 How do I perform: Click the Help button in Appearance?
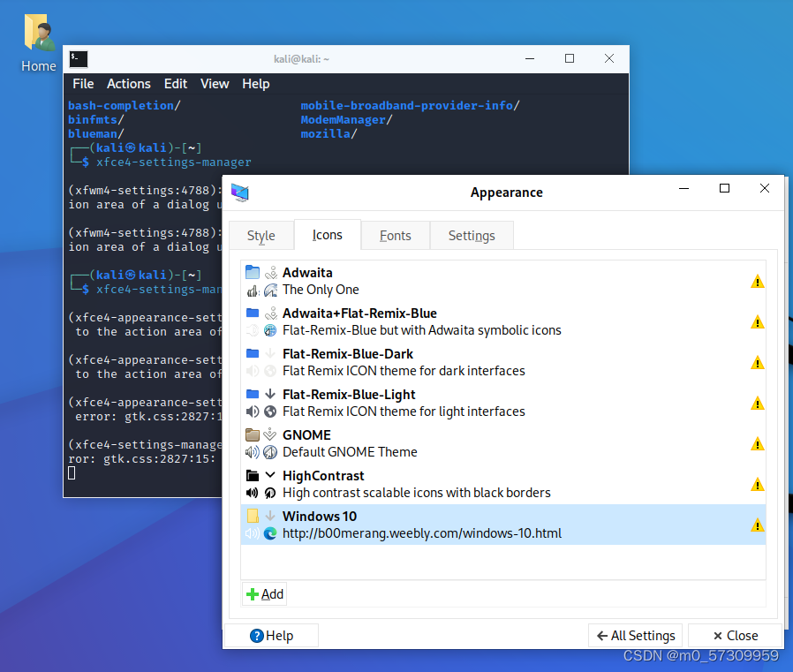click(272, 636)
